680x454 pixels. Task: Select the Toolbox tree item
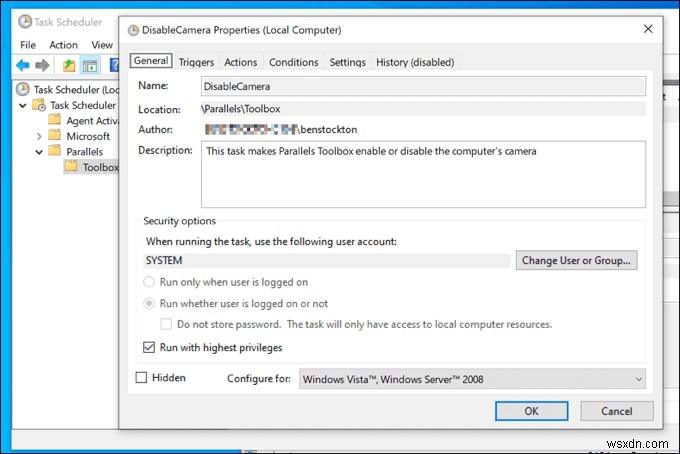coord(101,167)
